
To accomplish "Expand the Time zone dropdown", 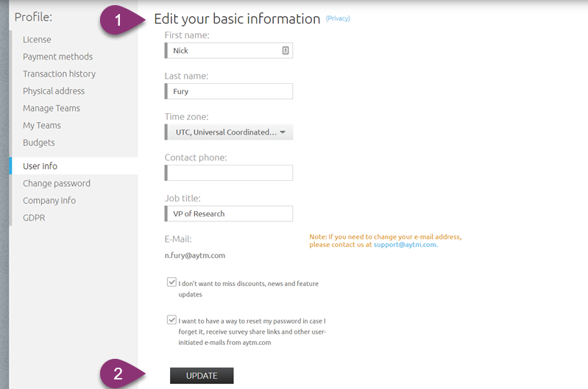I will [229, 132].
